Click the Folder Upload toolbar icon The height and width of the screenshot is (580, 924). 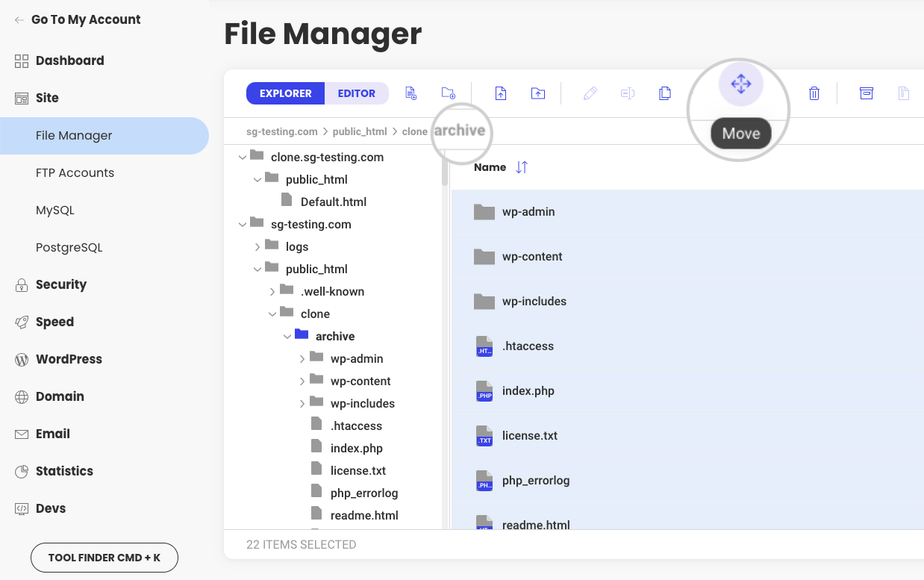coord(538,93)
